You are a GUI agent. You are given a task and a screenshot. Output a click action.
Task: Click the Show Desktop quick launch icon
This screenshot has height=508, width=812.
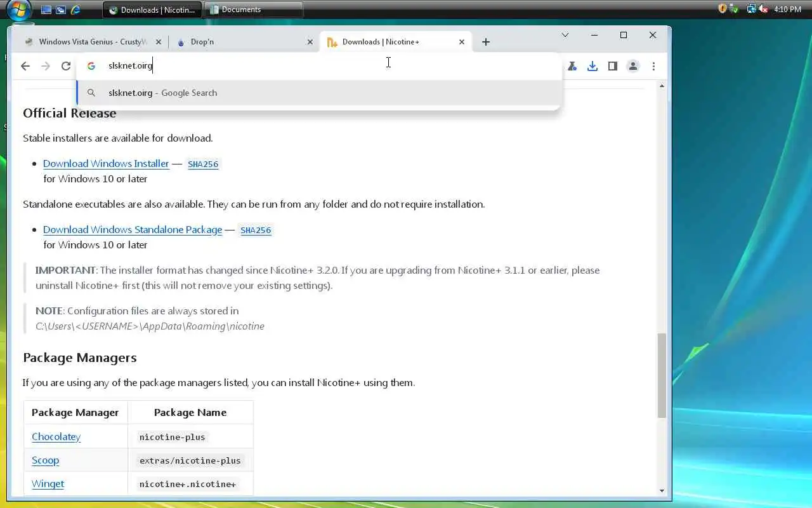pos(46,10)
